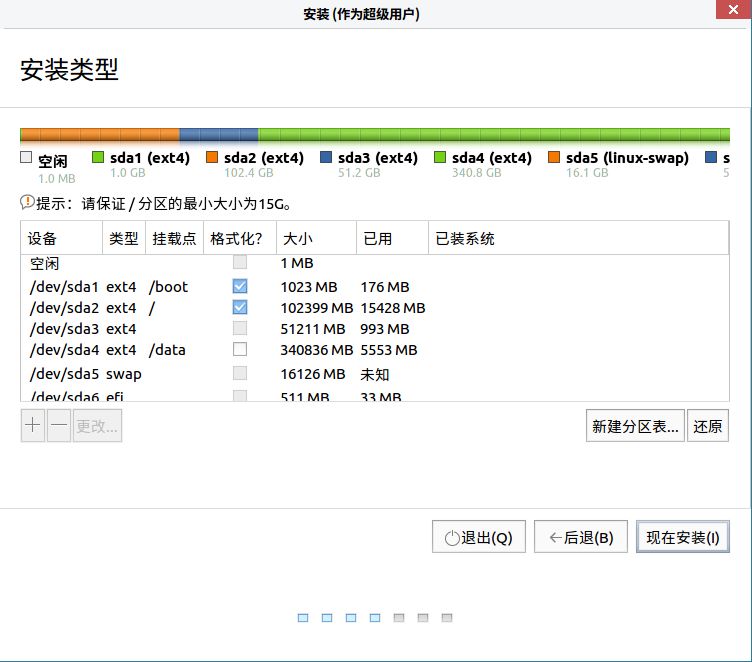Viewport: 752px width, 662px height.
Task: Click the sda2 (ext4) legend label
Action: [x=264, y=158]
